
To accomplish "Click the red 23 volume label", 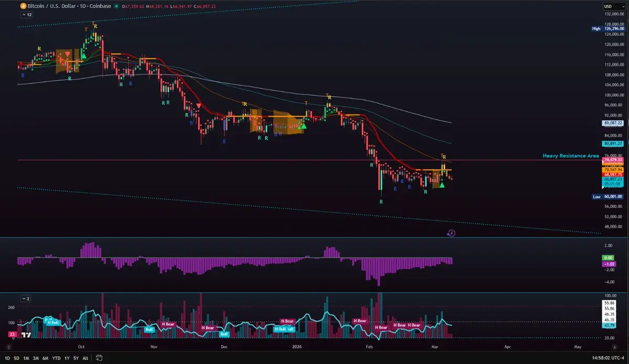I will 12,334.
